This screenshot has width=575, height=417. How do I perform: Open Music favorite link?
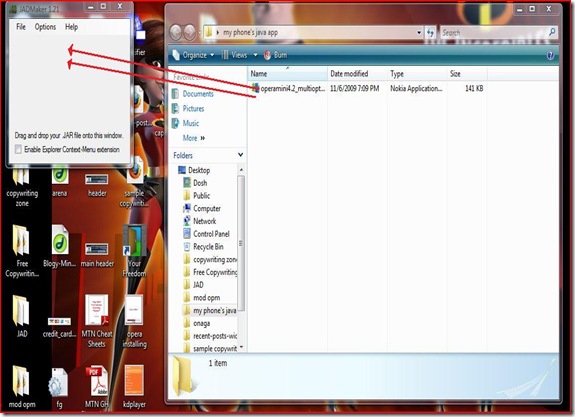point(186,123)
